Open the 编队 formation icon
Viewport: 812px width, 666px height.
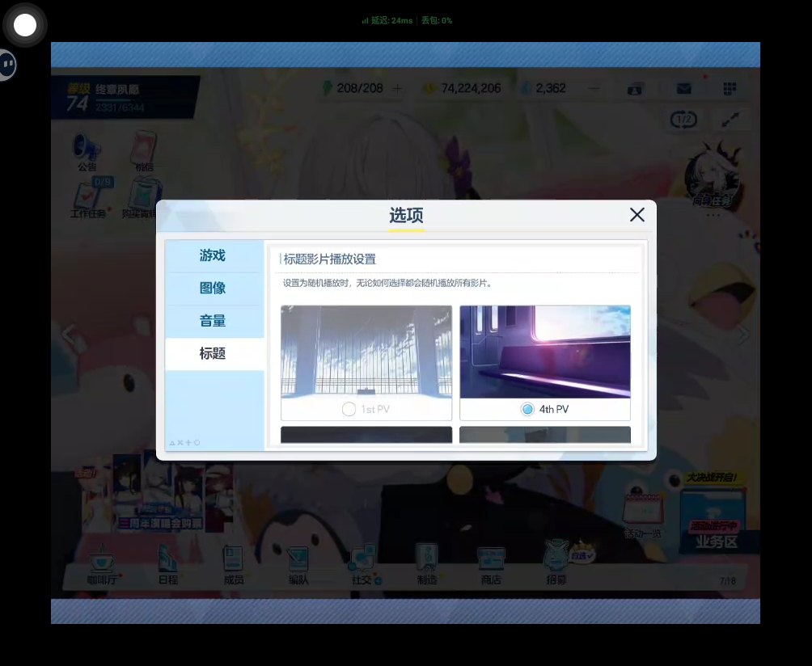click(298, 566)
